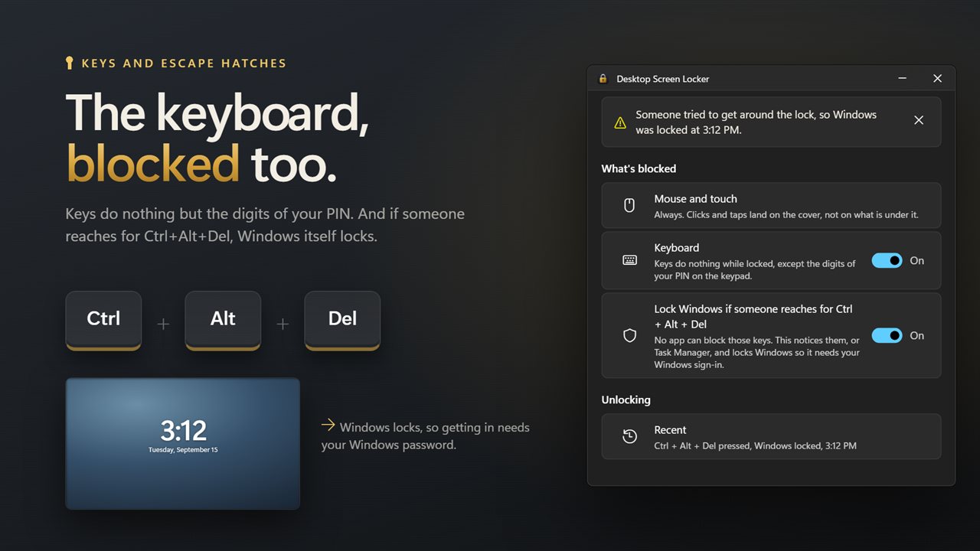Click the history clock icon beside Recent
Image resolution: width=980 pixels, height=551 pixels.
coord(629,436)
